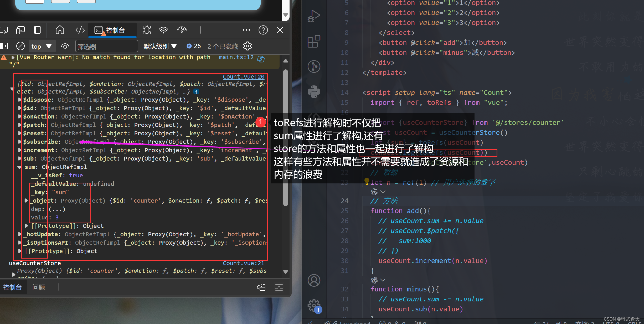Toggle the DevTools dock panel icon
The image size is (644, 324).
click(x=37, y=30)
